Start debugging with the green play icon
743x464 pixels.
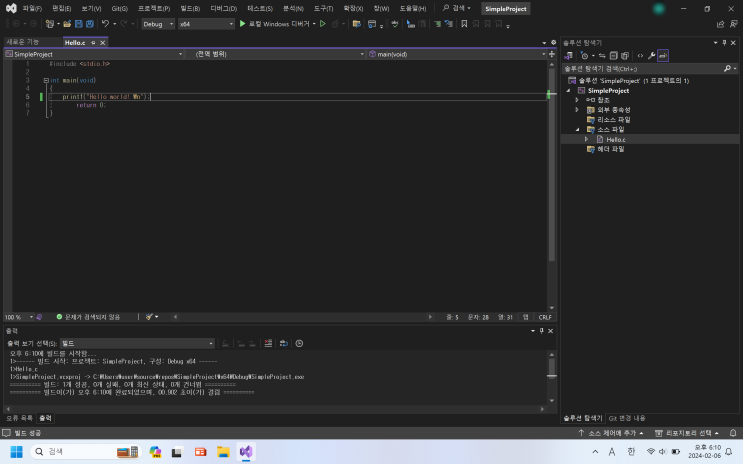242,23
